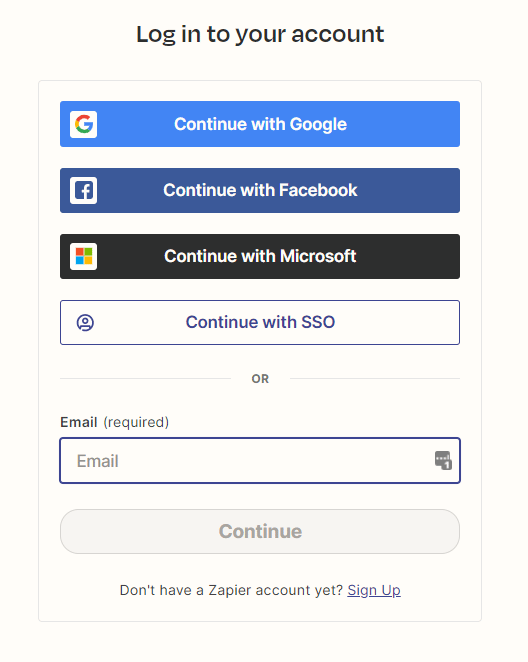Click the bold Email field label

coord(79,422)
